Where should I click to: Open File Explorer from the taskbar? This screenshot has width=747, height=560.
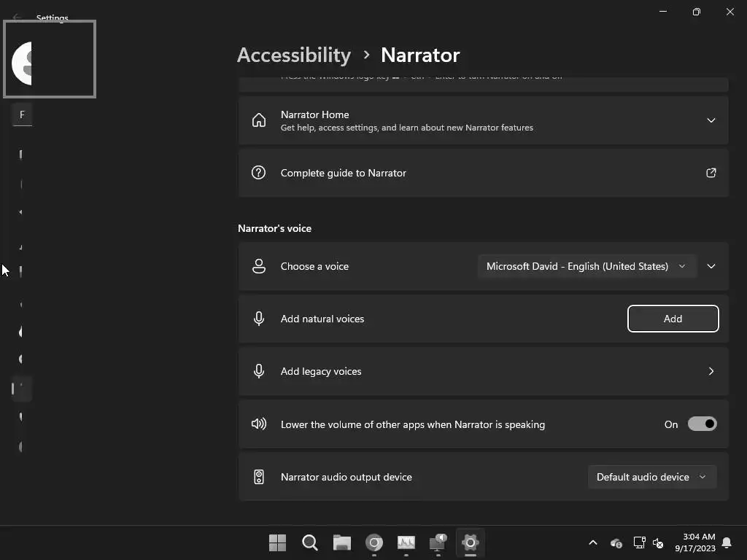341,542
